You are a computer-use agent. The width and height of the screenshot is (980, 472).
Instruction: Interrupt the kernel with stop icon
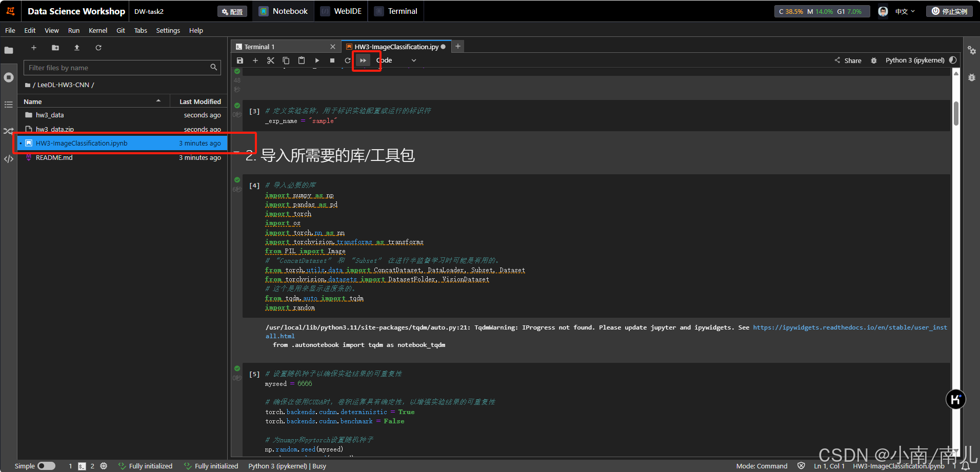[x=332, y=60]
